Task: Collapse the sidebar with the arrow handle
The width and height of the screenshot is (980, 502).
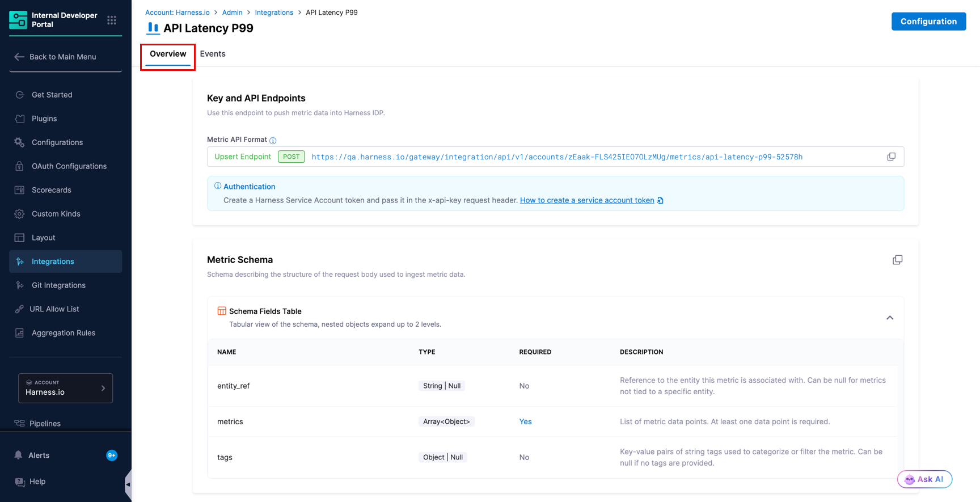Action: [x=128, y=485]
